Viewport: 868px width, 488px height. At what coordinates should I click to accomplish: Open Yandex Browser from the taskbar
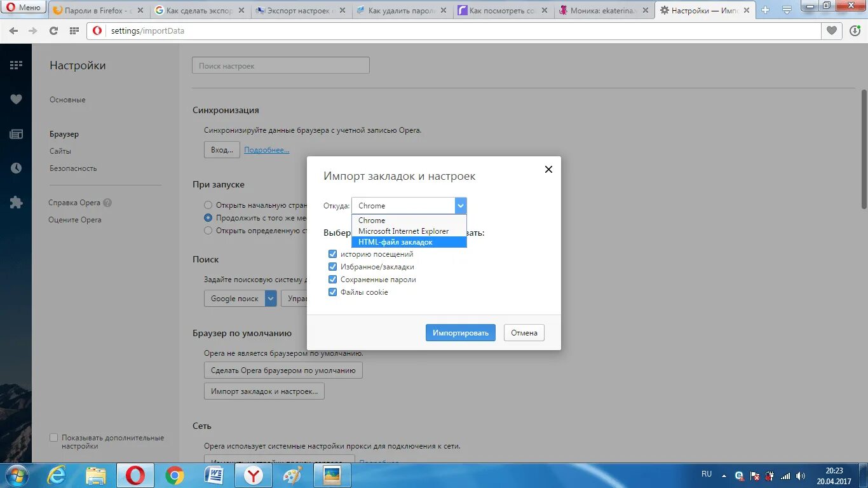(253, 475)
